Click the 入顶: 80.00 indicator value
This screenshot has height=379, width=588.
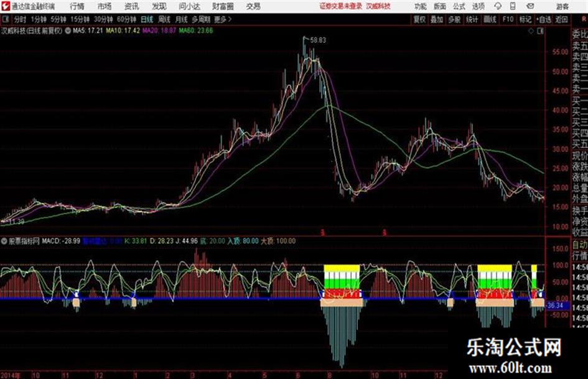(243, 241)
